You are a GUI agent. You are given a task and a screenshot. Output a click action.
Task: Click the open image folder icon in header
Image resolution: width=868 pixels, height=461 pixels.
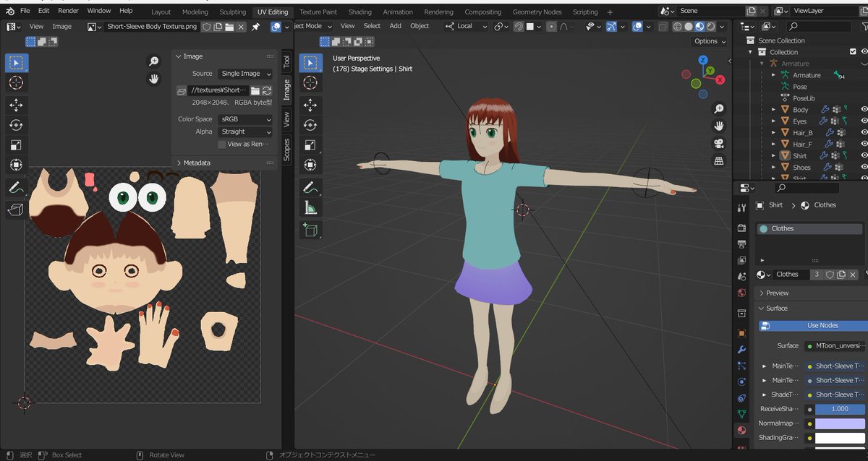click(229, 27)
